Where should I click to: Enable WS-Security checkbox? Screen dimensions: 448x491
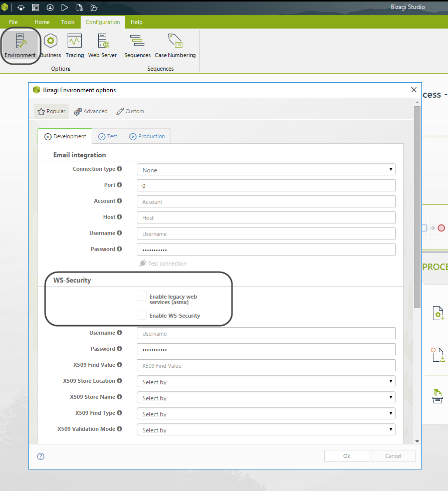click(142, 315)
